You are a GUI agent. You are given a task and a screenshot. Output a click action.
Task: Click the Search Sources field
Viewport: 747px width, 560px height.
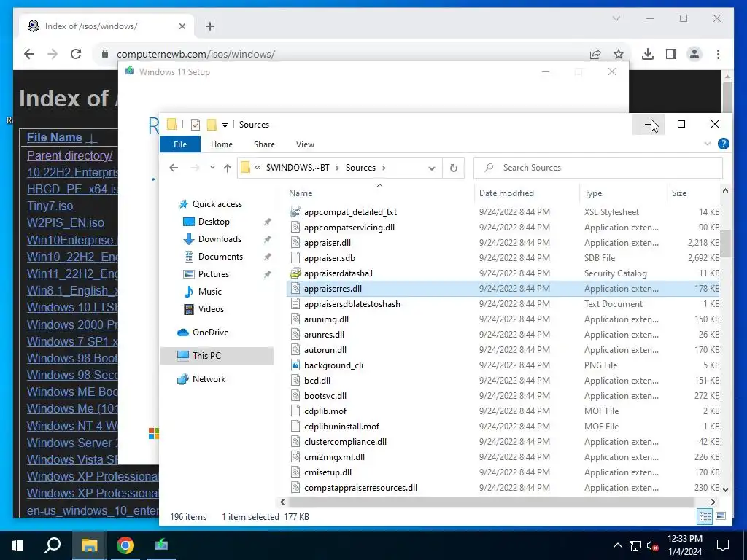coord(598,168)
